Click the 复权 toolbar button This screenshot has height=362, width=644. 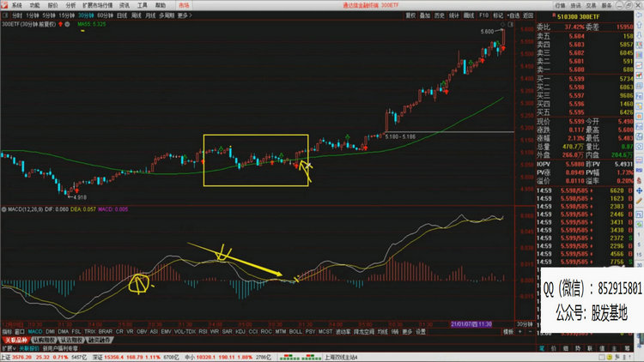tap(410, 15)
